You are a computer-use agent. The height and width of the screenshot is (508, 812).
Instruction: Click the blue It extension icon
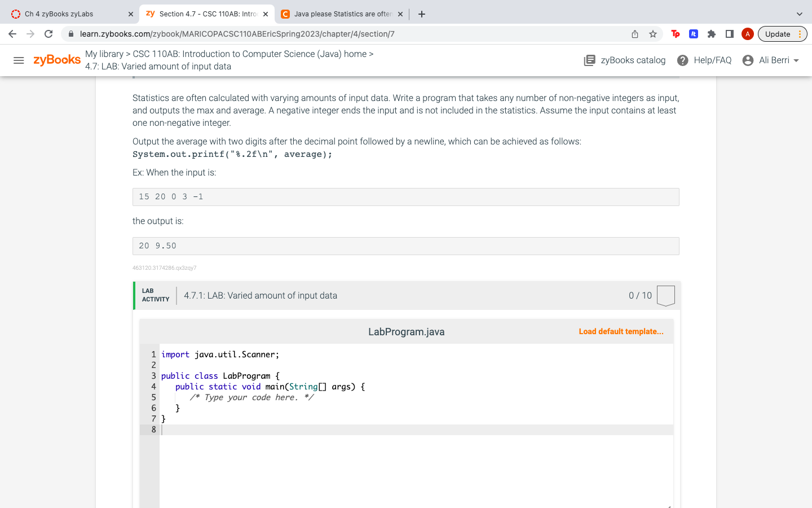pyautogui.click(x=693, y=34)
